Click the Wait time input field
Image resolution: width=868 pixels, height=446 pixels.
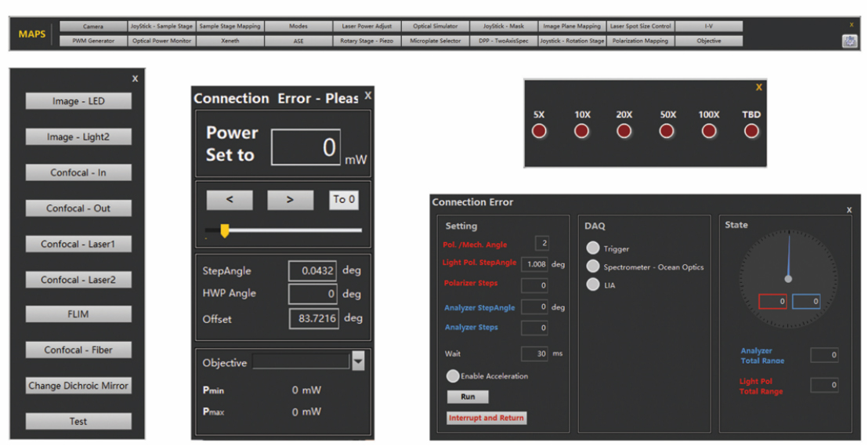pos(535,354)
